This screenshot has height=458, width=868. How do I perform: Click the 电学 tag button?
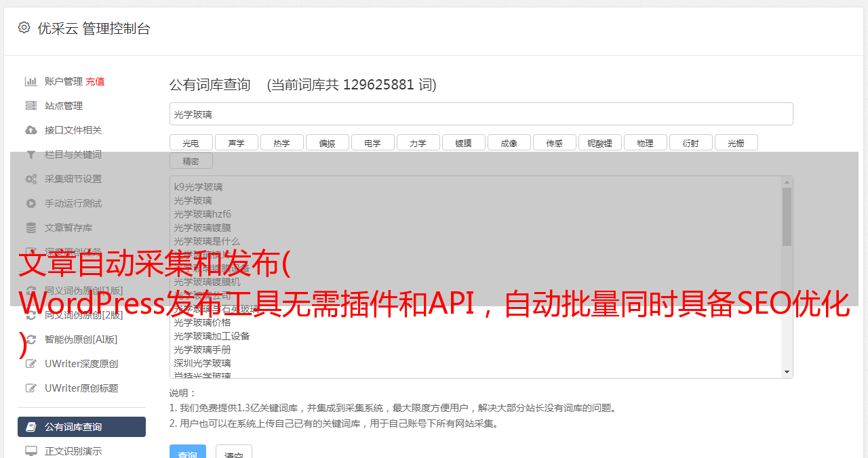[x=372, y=142]
